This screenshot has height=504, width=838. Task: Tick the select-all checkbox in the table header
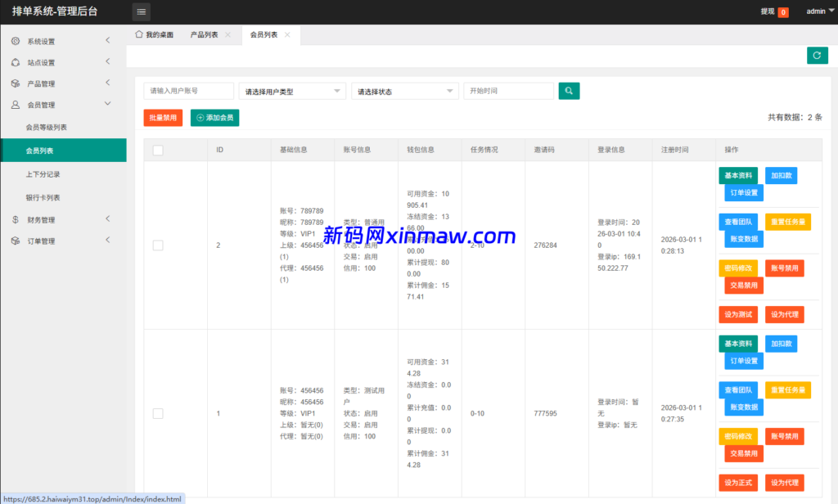157,149
